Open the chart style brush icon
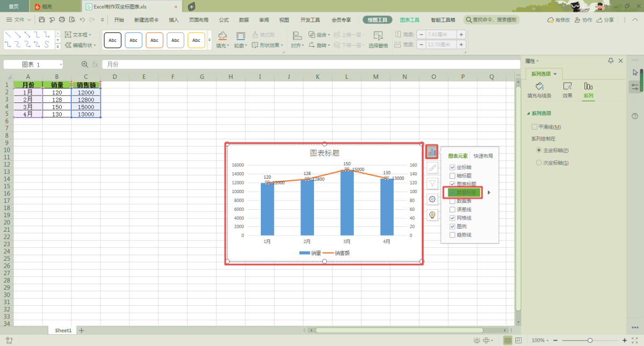Image resolution: width=644 pixels, height=346 pixels. coord(432,168)
